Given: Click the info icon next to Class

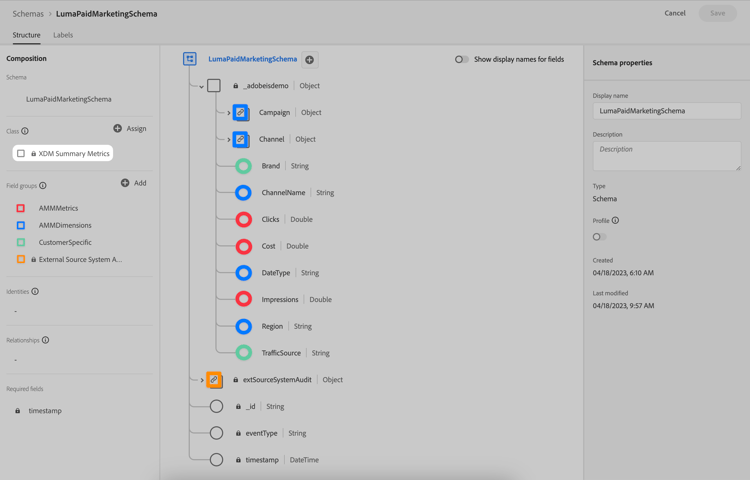Looking at the screenshot, I should tap(25, 131).
